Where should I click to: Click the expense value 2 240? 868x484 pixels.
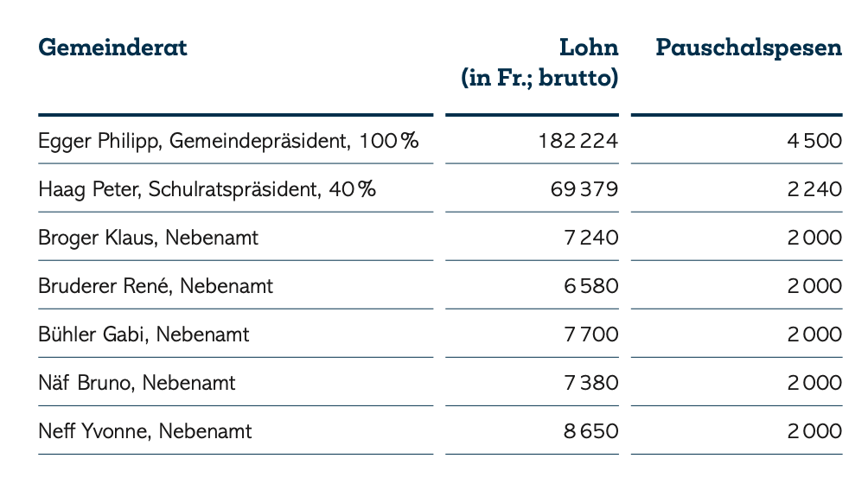click(x=814, y=188)
